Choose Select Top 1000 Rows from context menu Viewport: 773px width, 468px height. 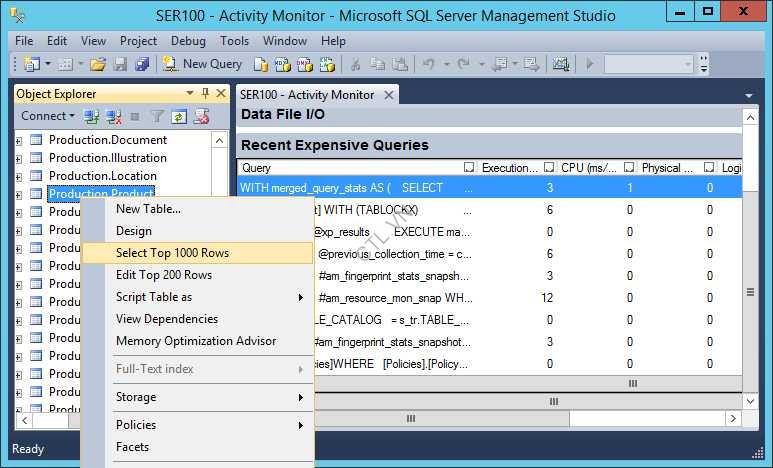pos(197,253)
